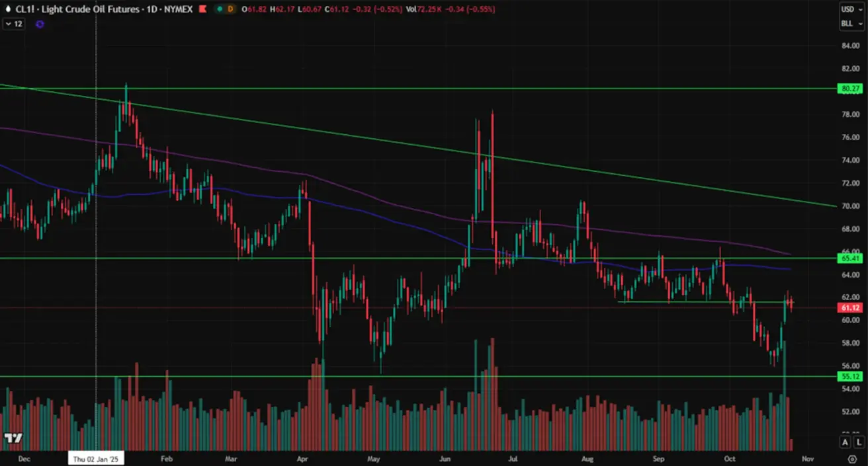Toggle auto scale with the A button
Viewport: 868px width, 466px height.
[845, 442]
